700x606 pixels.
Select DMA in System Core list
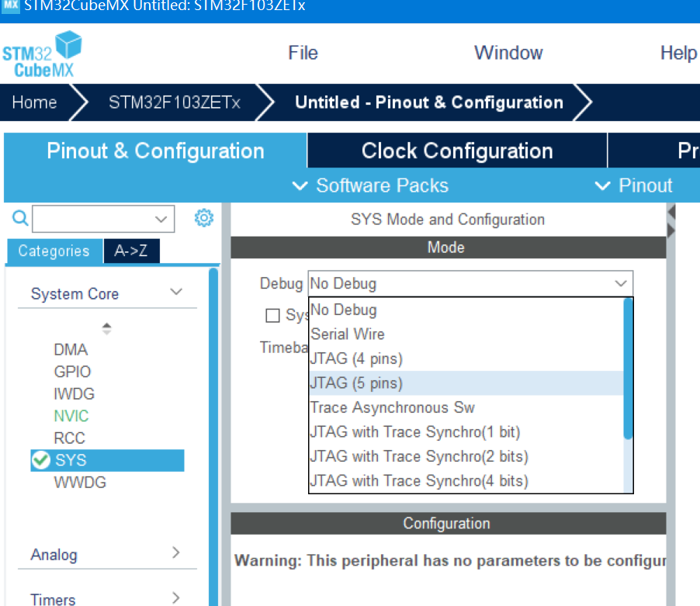point(71,349)
